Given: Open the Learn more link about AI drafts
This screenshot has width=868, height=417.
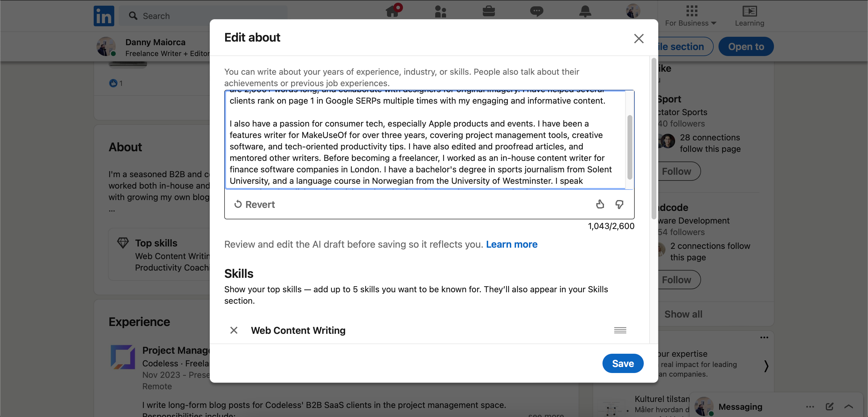Looking at the screenshot, I should coord(512,245).
